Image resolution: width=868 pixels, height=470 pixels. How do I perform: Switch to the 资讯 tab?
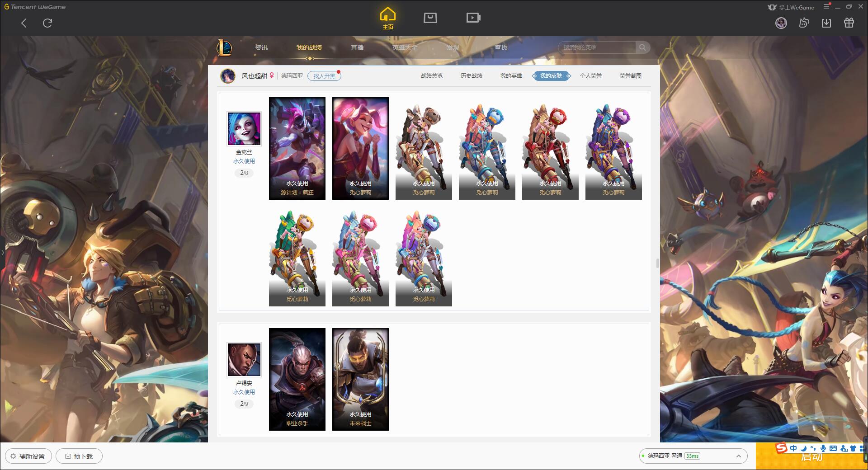click(261, 47)
